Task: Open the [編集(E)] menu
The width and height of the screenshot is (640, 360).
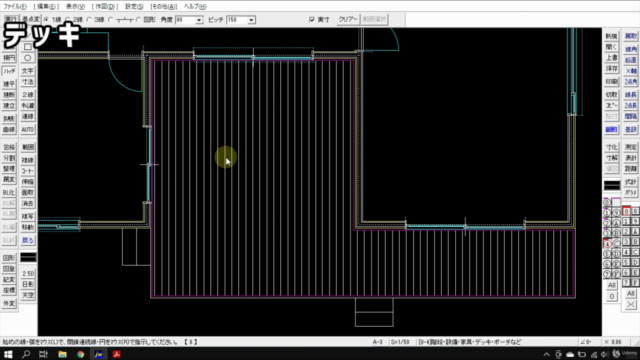Action: point(46,7)
